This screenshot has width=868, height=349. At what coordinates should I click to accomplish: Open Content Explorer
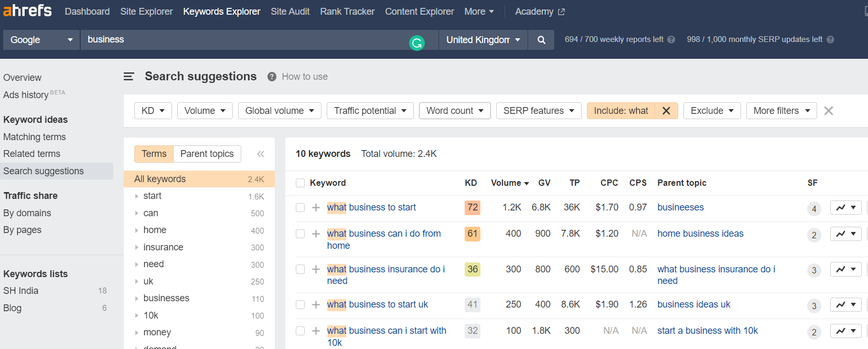coord(420,12)
